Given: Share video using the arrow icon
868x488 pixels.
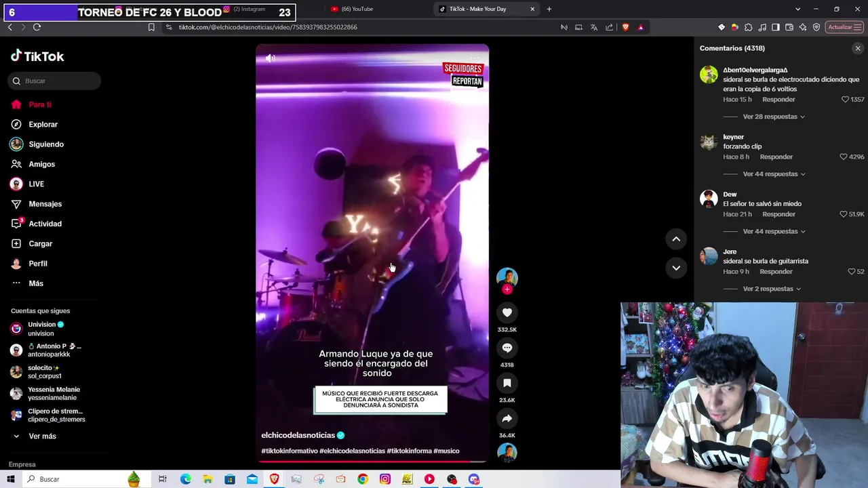Looking at the screenshot, I should point(507,418).
